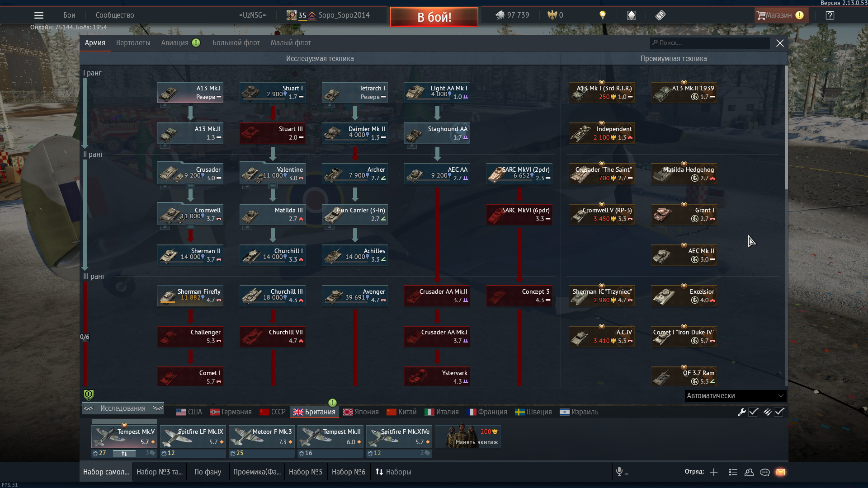Click the rank III 0/6 progress indicator
The height and width of the screenshot is (488, 868).
click(85, 337)
